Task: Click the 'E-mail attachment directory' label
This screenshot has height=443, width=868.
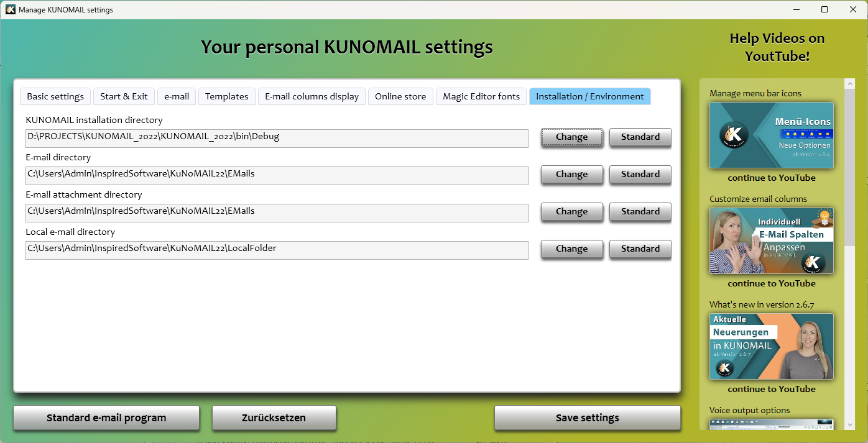Action: coord(84,194)
